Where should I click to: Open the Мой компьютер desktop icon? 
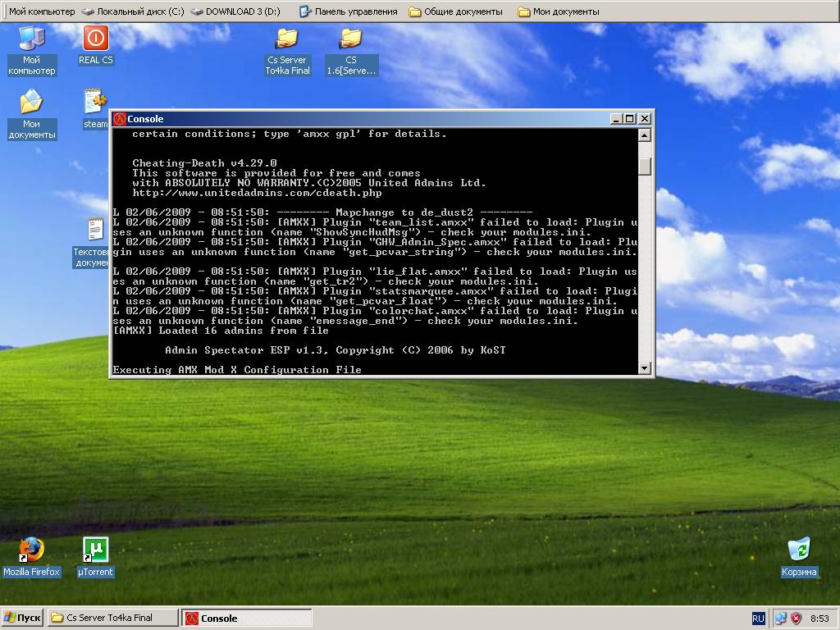(32, 50)
